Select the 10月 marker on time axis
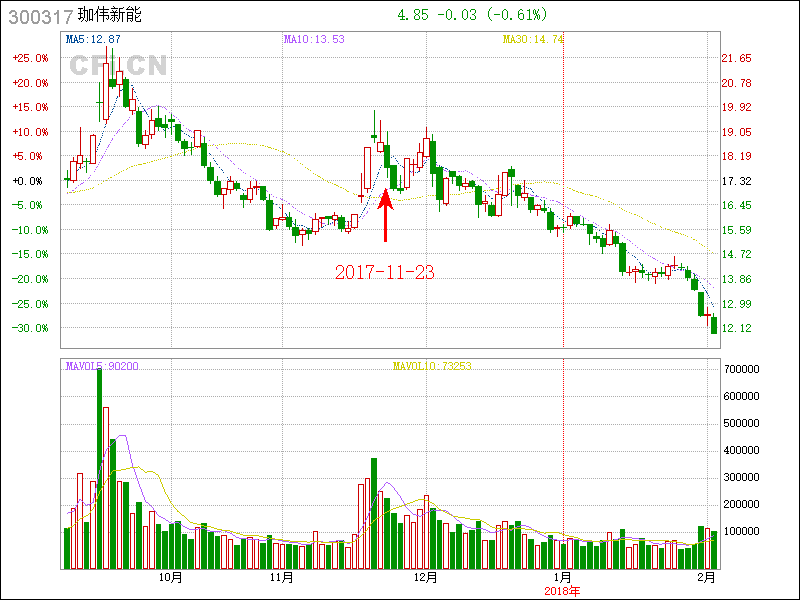The image size is (800, 600). (x=171, y=578)
